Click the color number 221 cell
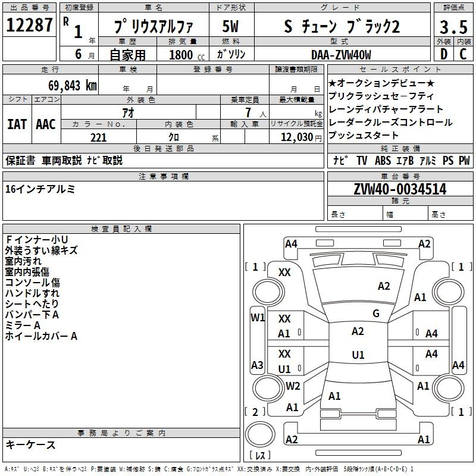 [x=99, y=137]
